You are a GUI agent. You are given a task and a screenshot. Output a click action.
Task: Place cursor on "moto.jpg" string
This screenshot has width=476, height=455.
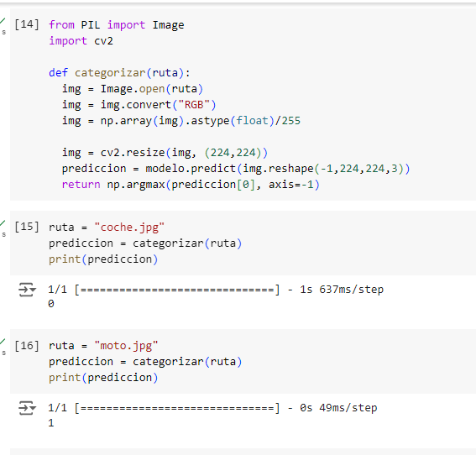(126, 346)
